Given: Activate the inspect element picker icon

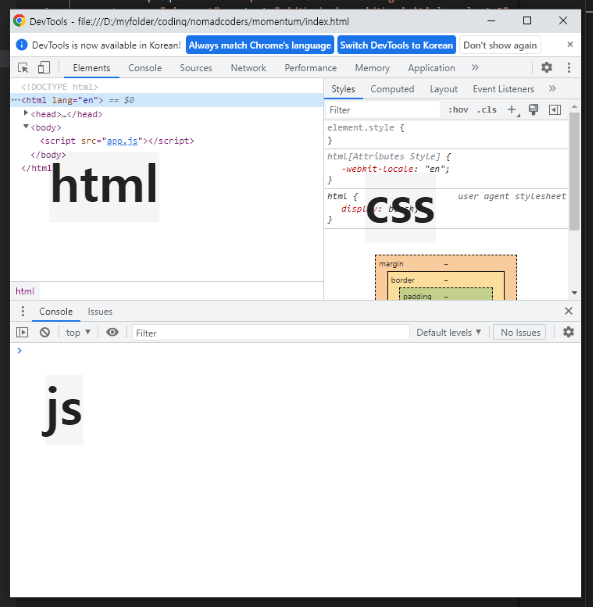Looking at the screenshot, I should tap(23, 68).
